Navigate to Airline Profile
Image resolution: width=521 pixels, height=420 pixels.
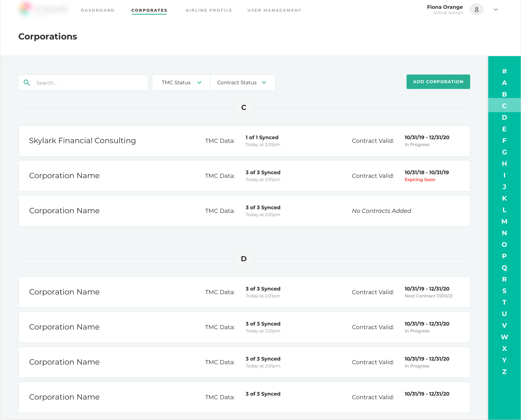click(209, 10)
